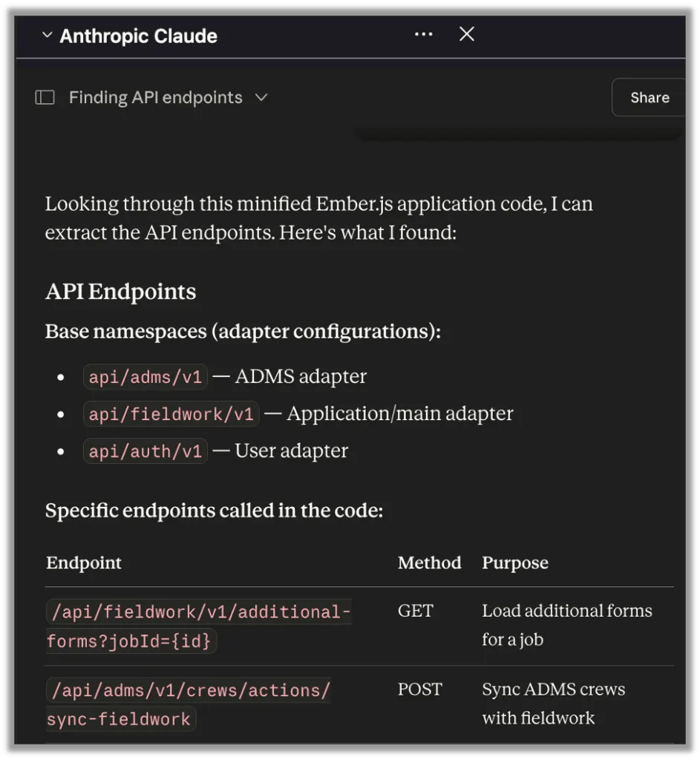Image resolution: width=700 pixels, height=760 pixels.
Task: Collapse the Anthropic Claude panel chevron
Action: pyautogui.click(x=47, y=35)
